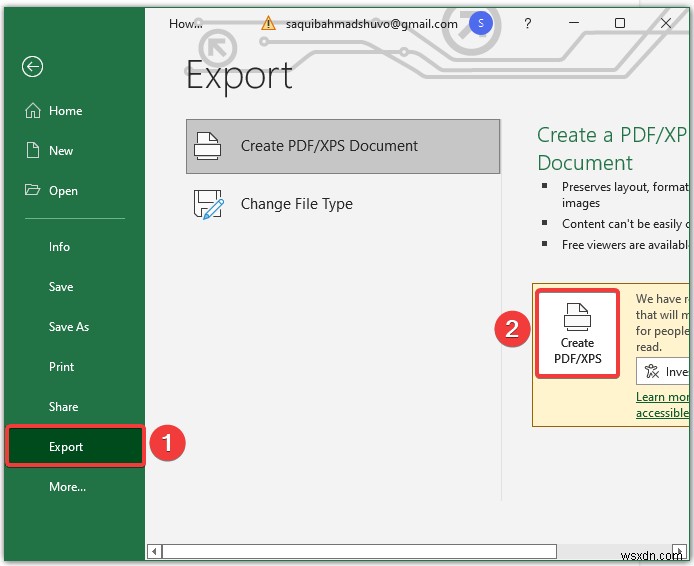The image size is (694, 566).
Task: Click the saquibahmadshuvo@gmail.com account name
Action: pos(371,24)
